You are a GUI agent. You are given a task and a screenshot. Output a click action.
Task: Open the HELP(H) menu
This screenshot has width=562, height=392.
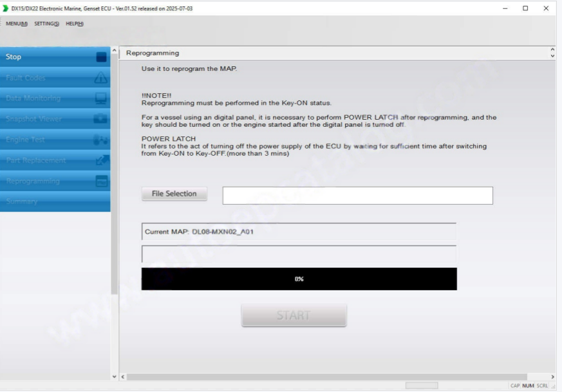coord(75,24)
